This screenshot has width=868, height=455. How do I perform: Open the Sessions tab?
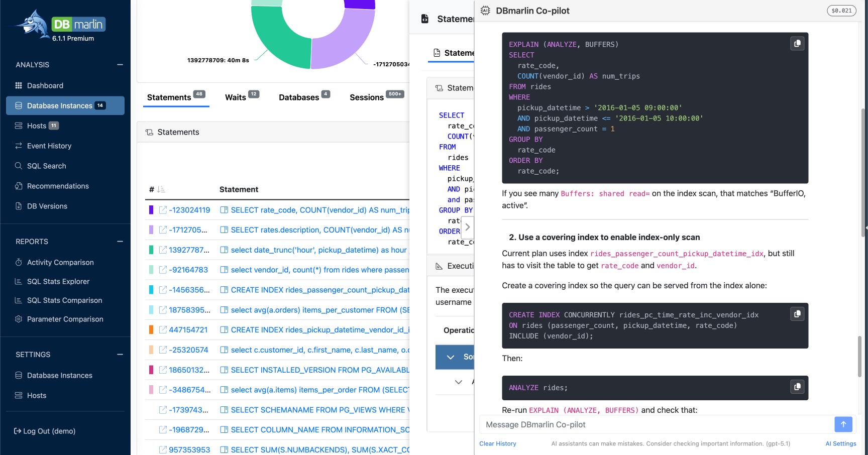tap(367, 97)
